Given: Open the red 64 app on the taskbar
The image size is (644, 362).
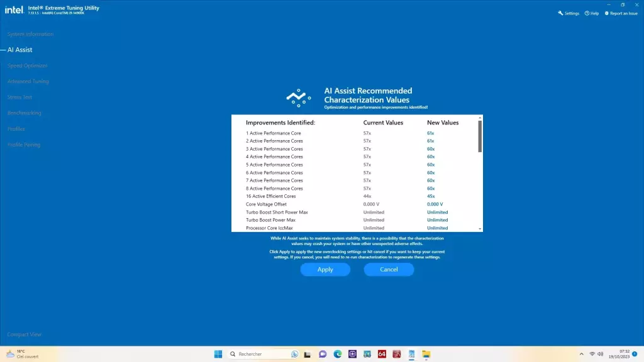Looking at the screenshot, I should pos(382,354).
